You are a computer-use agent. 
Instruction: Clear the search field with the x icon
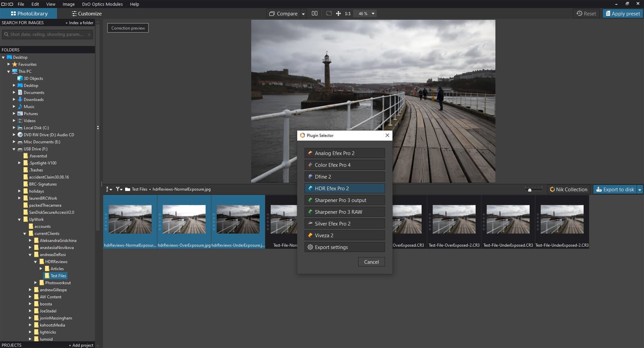[x=89, y=35]
